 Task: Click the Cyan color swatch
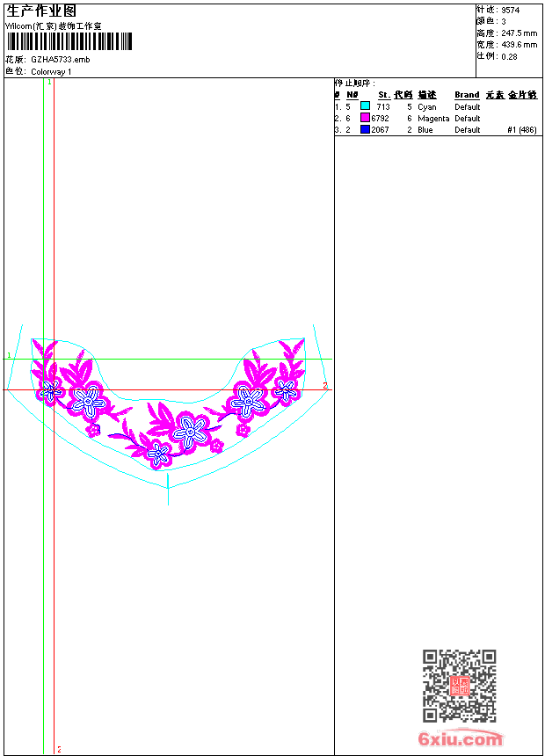[x=365, y=106]
